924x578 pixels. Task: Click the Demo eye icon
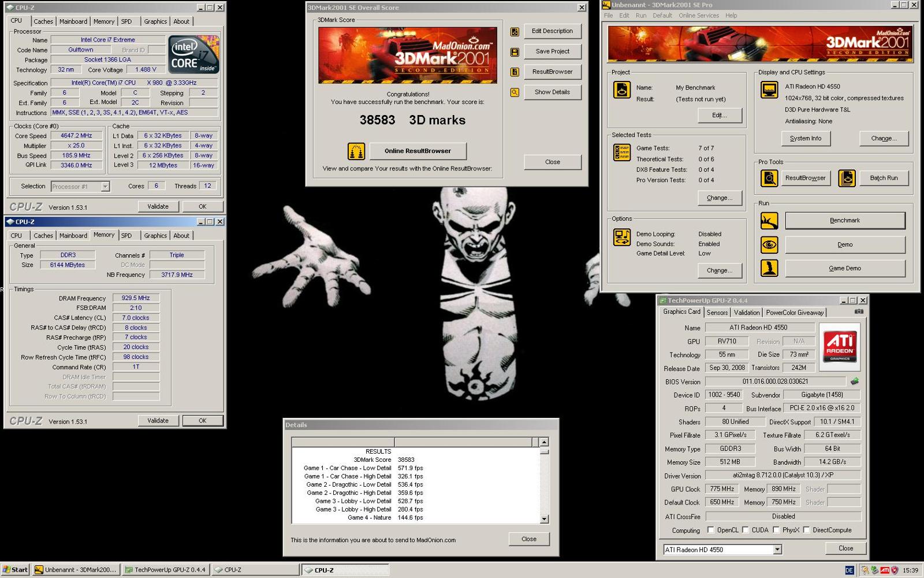tap(769, 244)
